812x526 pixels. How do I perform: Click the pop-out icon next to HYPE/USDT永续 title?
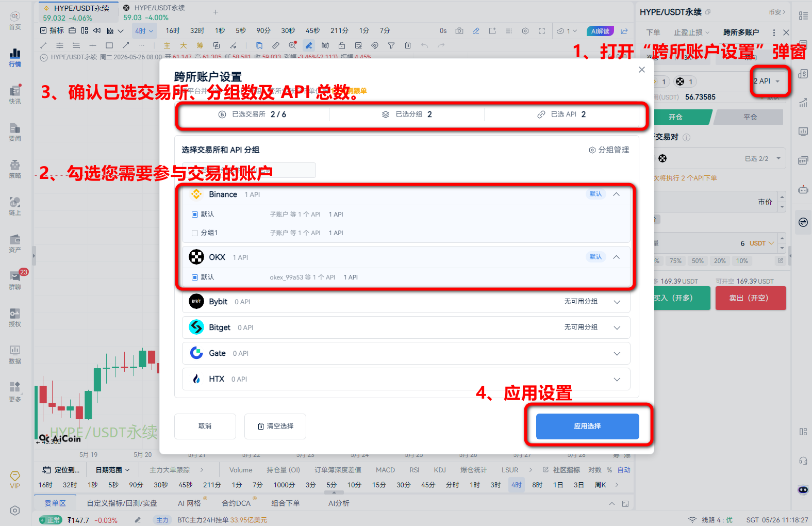point(708,12)
